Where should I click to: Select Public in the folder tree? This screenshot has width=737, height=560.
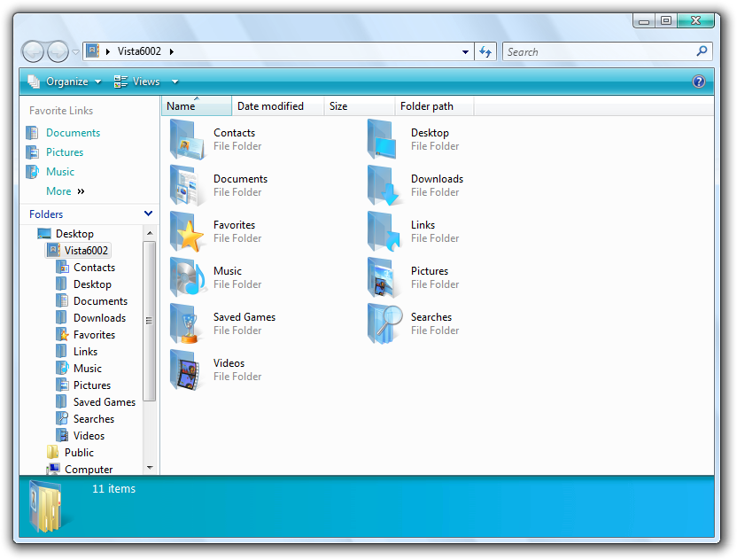(79, 453)
